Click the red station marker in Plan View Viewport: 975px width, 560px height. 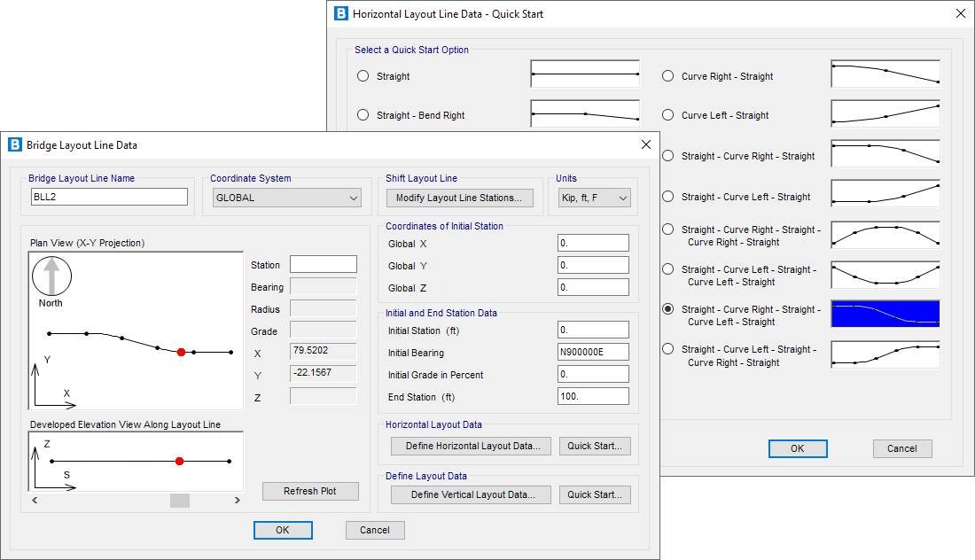[181, 352]
